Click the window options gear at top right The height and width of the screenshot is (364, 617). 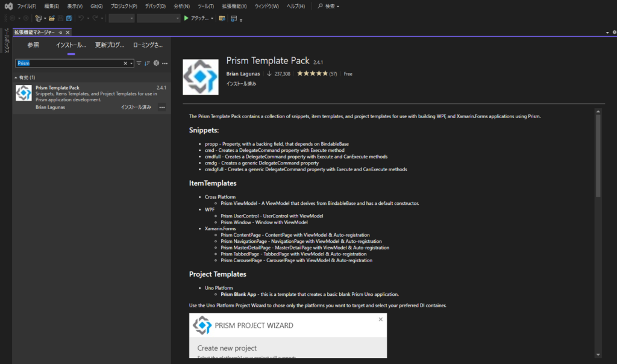click(x=614, y=33)
